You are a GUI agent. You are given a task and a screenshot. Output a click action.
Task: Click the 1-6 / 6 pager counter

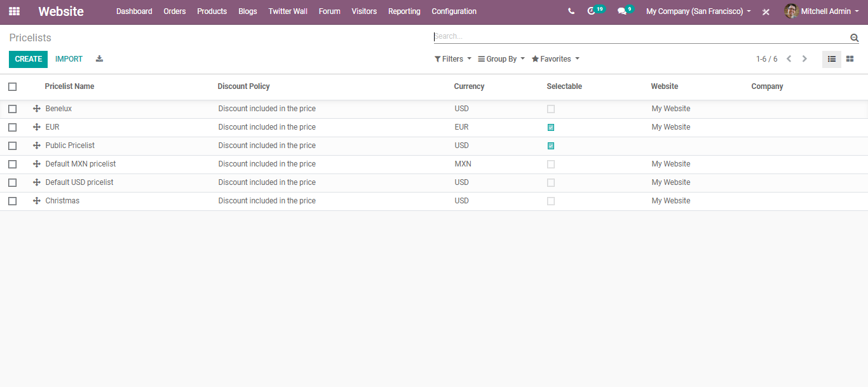(x=766, y=59)
